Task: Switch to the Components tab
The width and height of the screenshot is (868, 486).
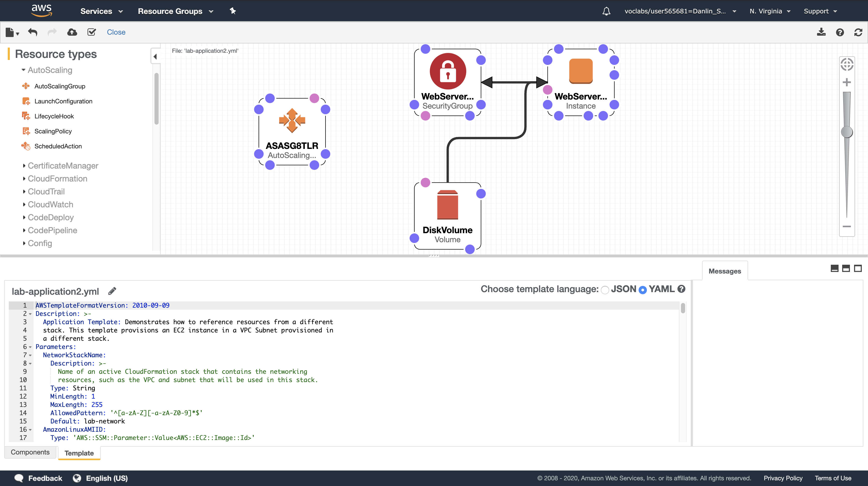Action: tap(30, 452)
